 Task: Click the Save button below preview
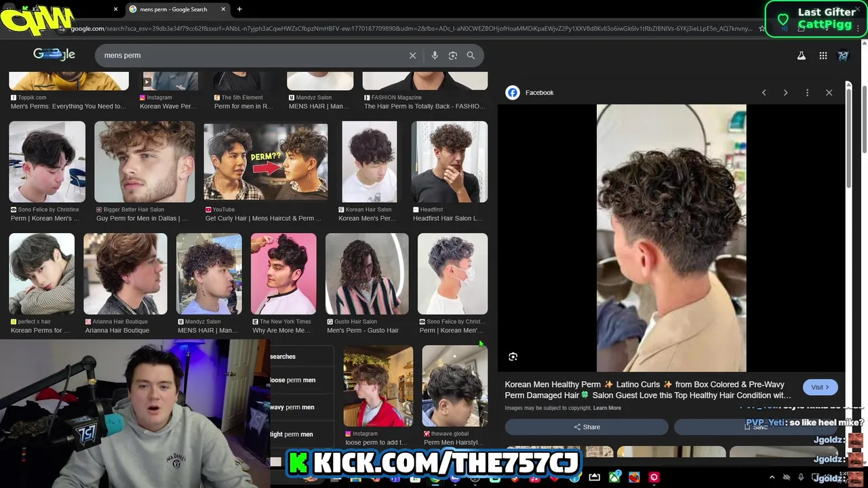(x=755, y=427)
